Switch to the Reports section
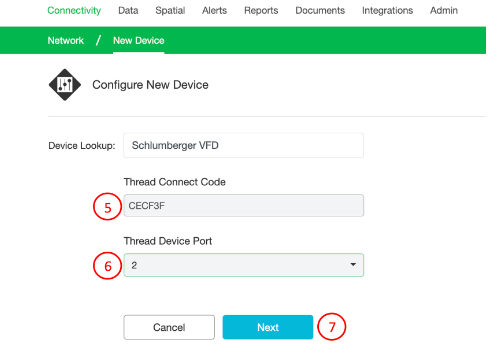 coord(261,10)
